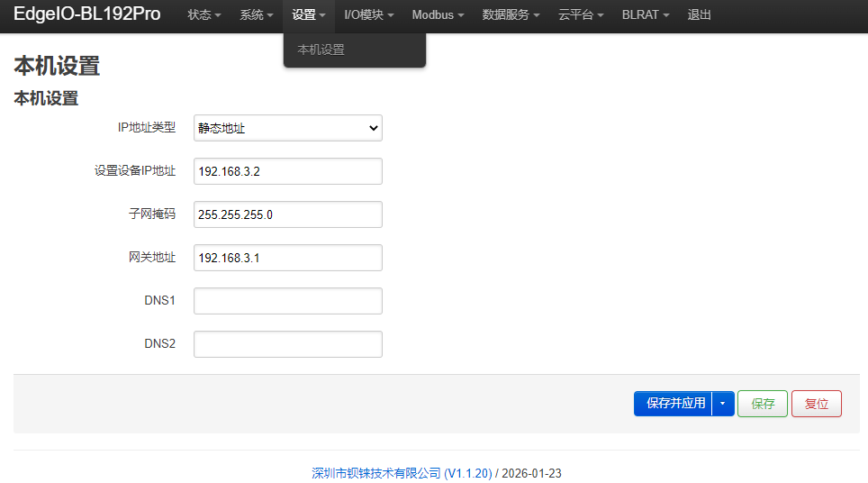
Task: Click the empty DNS2 field
Action: click(288, 344)
